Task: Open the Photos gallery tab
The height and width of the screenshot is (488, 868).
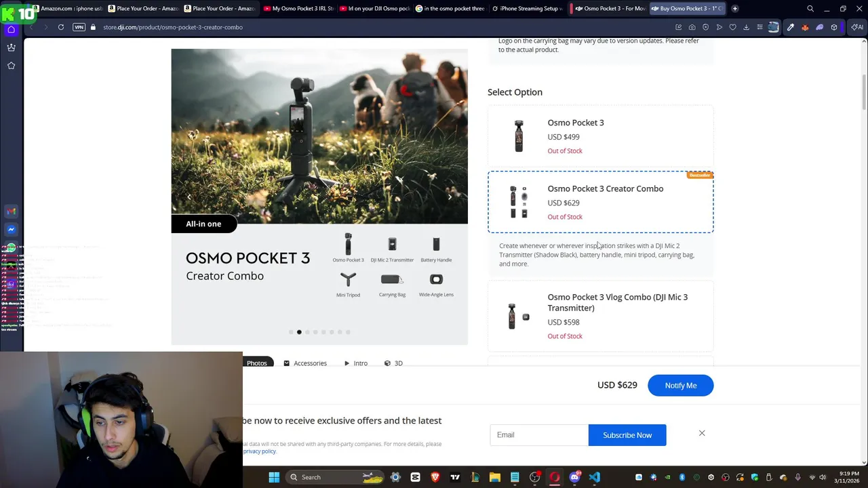Action: click(257, 363)
